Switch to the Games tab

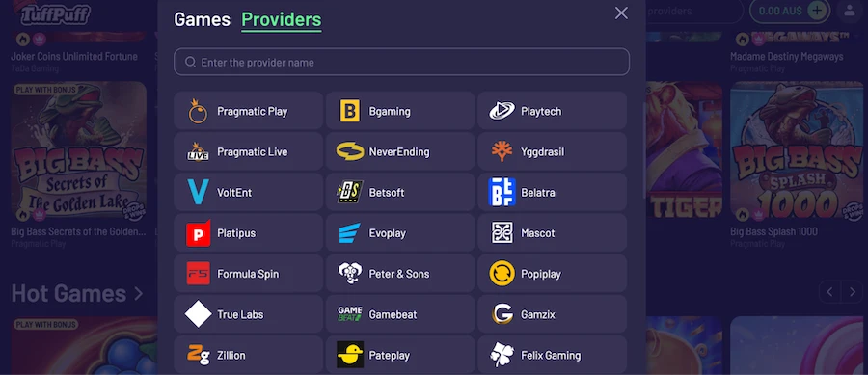pyautogui.click(x=203, y=19)
